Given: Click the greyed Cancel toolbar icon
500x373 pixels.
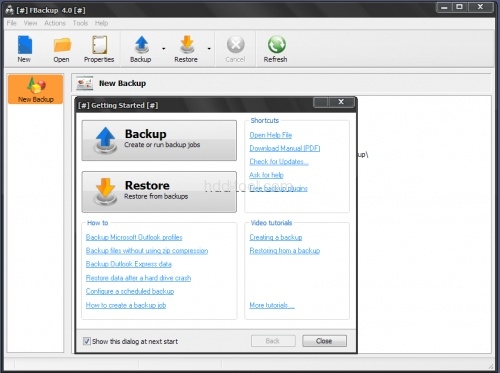Looking at the screenshot, I should pyautogui.click(x=236, y=45).
